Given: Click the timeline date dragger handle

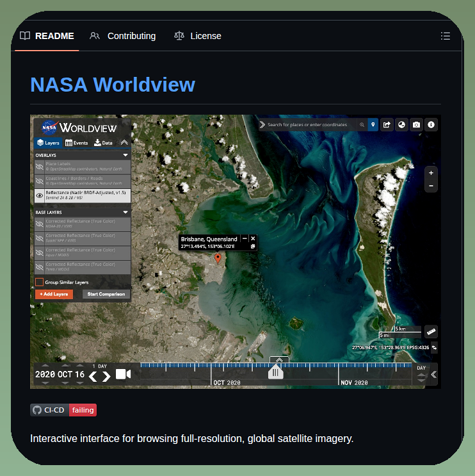Looking at the screenshot, I should point(275,372).
